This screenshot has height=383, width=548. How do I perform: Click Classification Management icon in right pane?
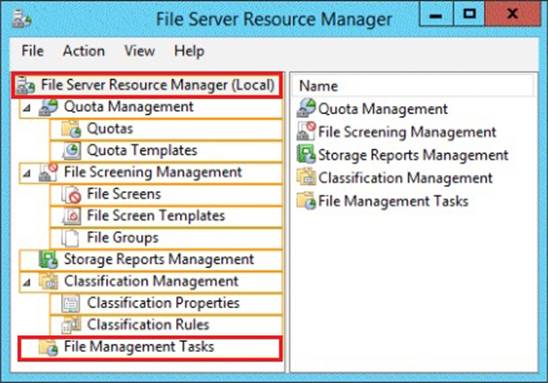[306, 177]
